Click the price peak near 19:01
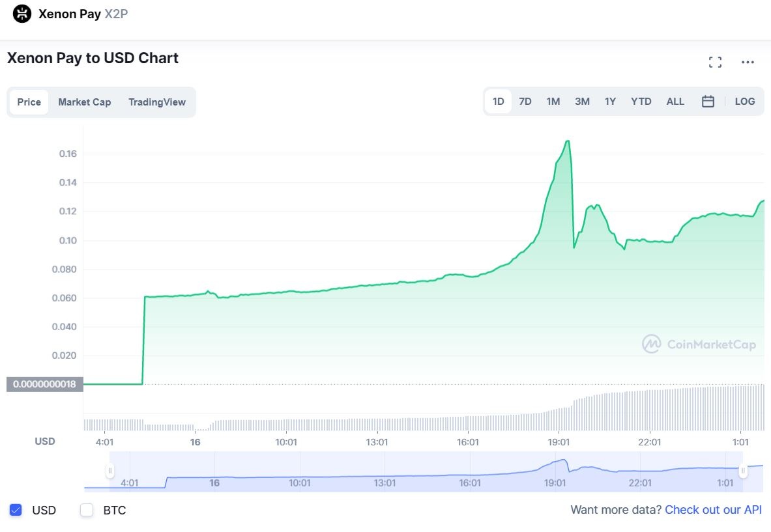The height and width of the screenshot is (532, 771). (568, 141)
